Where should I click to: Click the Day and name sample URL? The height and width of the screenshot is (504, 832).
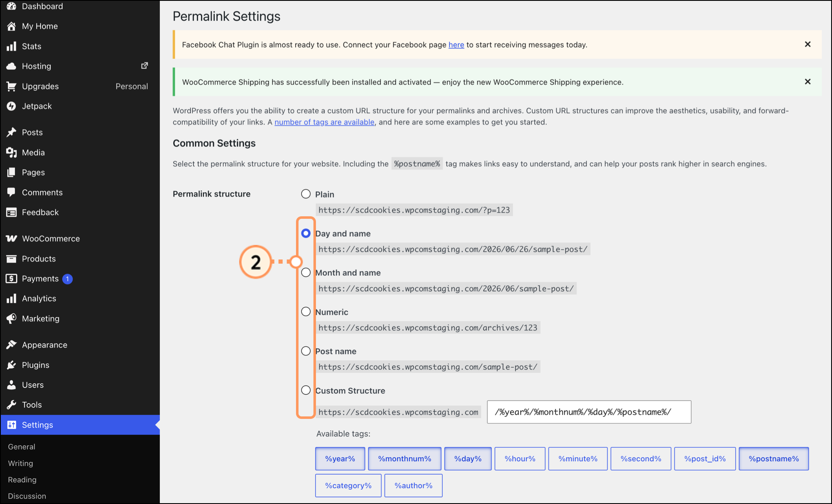coord(453,249)
